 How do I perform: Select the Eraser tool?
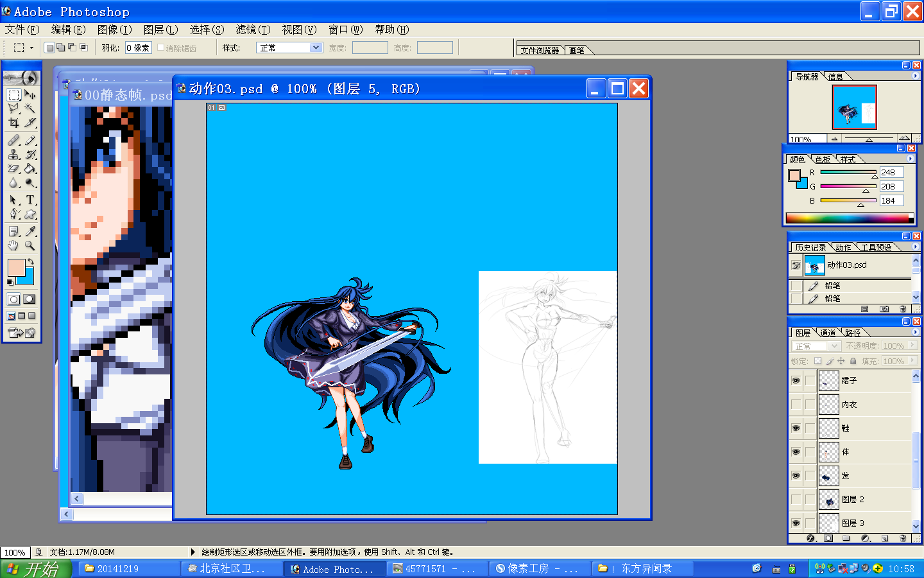[13, 168]
